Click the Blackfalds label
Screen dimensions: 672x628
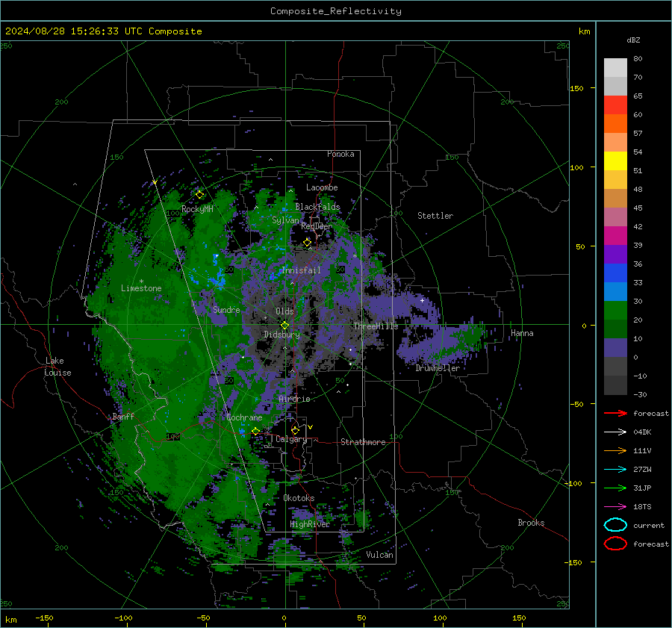[317, 207]
